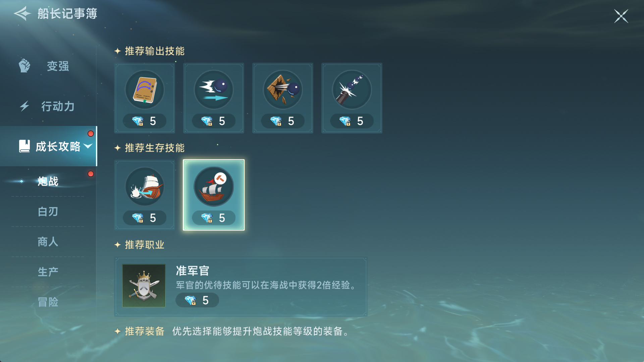Collapse the 成长攻略 chevron

pos(88,146)
